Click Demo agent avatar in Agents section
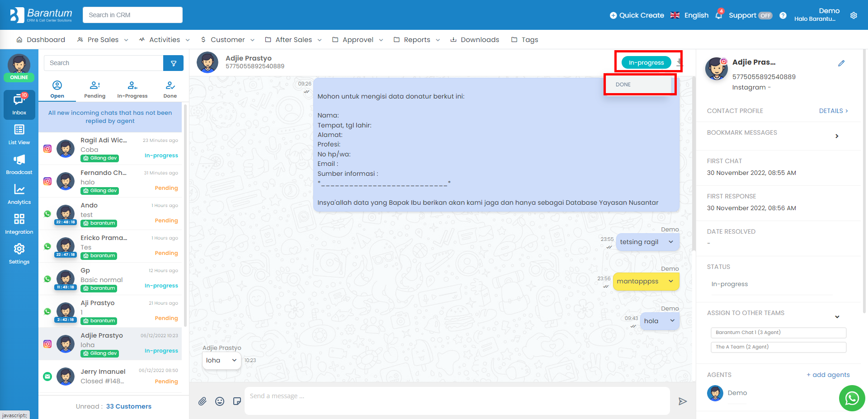 [715, 393]
